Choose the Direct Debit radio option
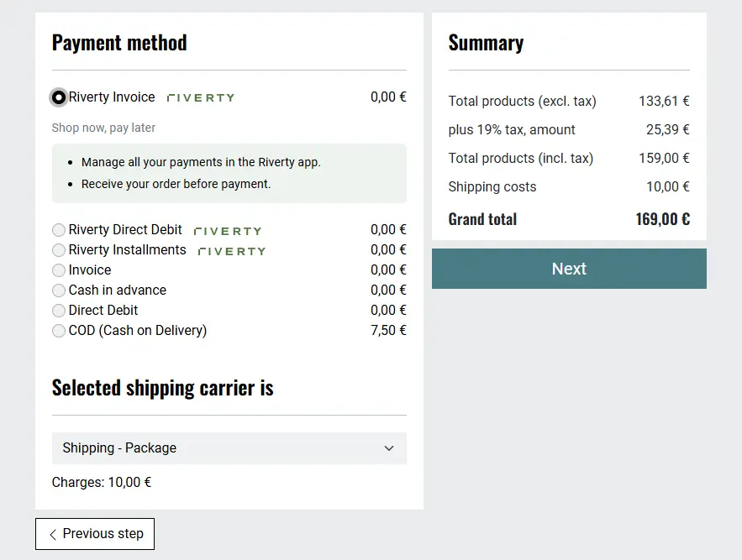 (x=59, y=311)
